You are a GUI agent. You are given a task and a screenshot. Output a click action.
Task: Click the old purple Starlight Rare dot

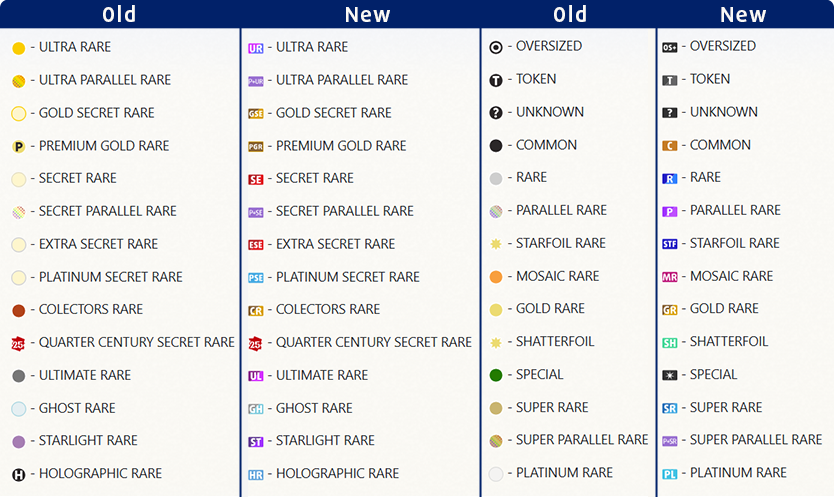coord(19,442)
